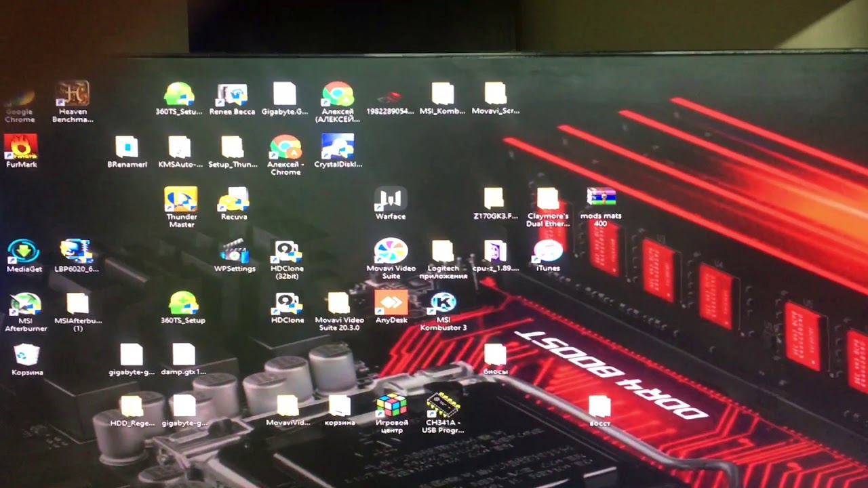Viewport: 868px width, 488px height.
Task: Launch the Recuva recovery shortcut
Action: coord(234,203)
